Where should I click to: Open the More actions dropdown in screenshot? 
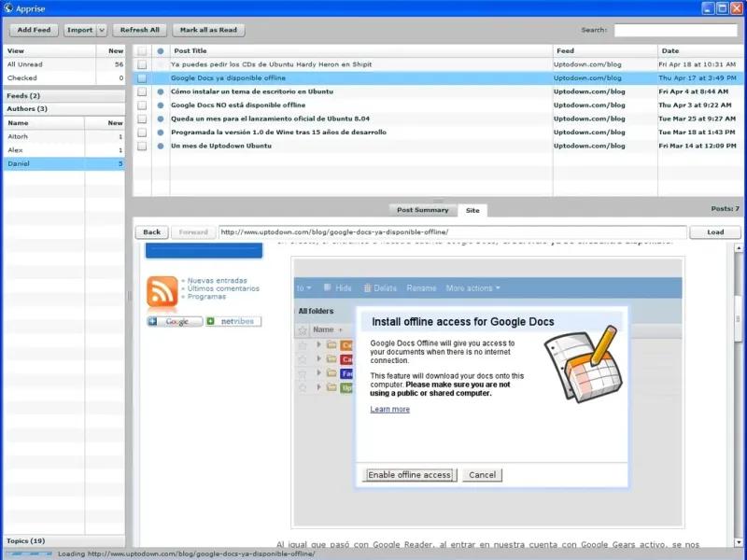(472, 288)
